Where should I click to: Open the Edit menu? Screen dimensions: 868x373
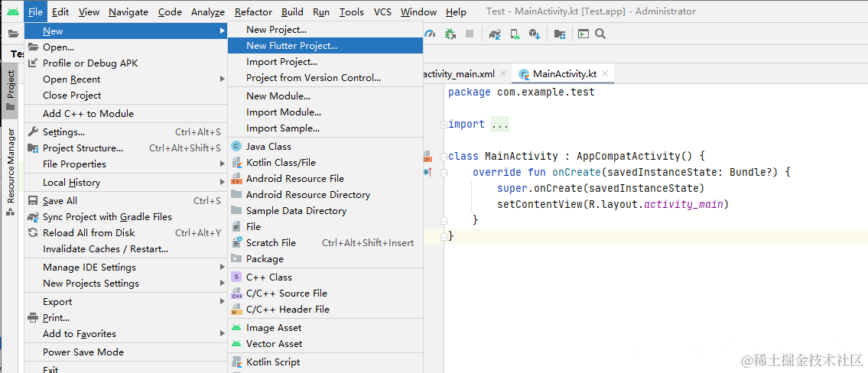(60, 11)
